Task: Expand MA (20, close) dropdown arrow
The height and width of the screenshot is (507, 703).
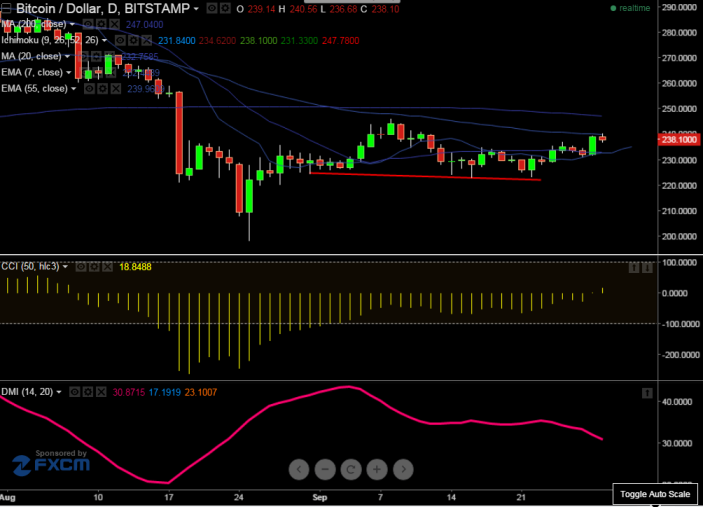Action: [67, 56]
